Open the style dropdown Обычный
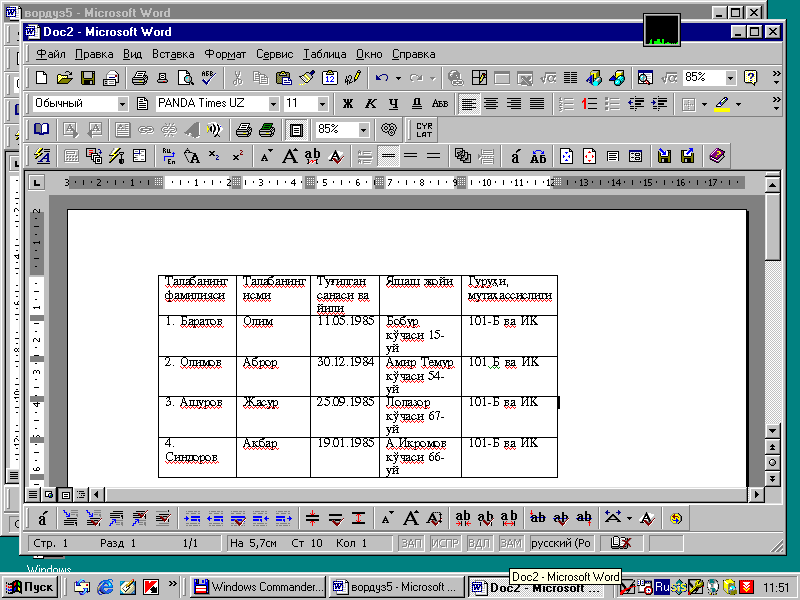Image resolution: width=800 pixels, height=600 pixels. point(122,104)
